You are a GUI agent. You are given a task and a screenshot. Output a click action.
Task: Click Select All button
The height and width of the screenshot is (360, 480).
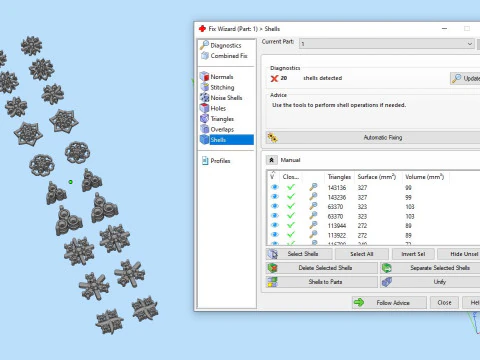pyautogui.click(x=361, y=254)
